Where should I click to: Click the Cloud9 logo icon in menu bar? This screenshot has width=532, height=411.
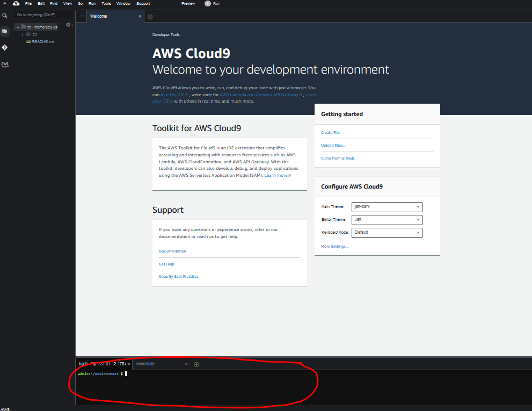pos(16,3)
